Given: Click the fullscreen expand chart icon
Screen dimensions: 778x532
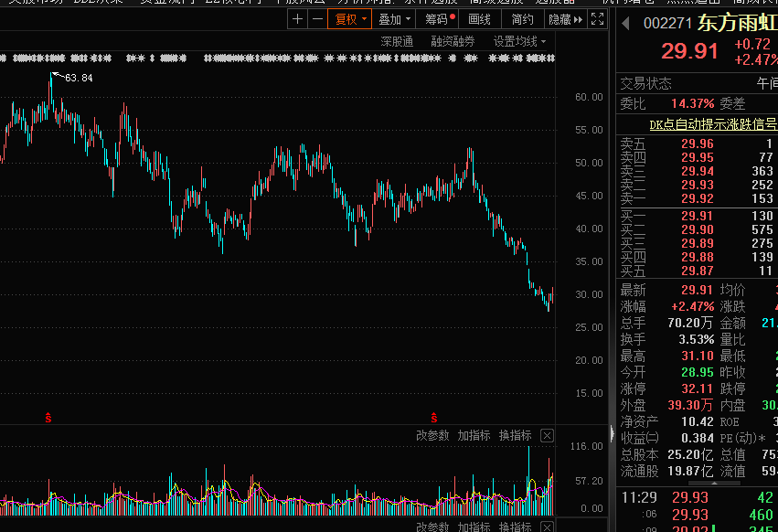Looking at the screenshot, I should point(599,19).
